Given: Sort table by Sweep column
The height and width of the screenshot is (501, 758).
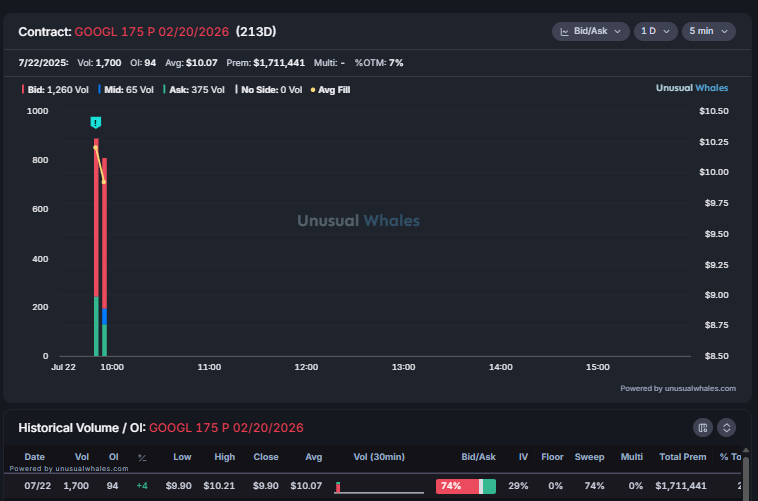Looking at the screenshot, I should point(589,457).
